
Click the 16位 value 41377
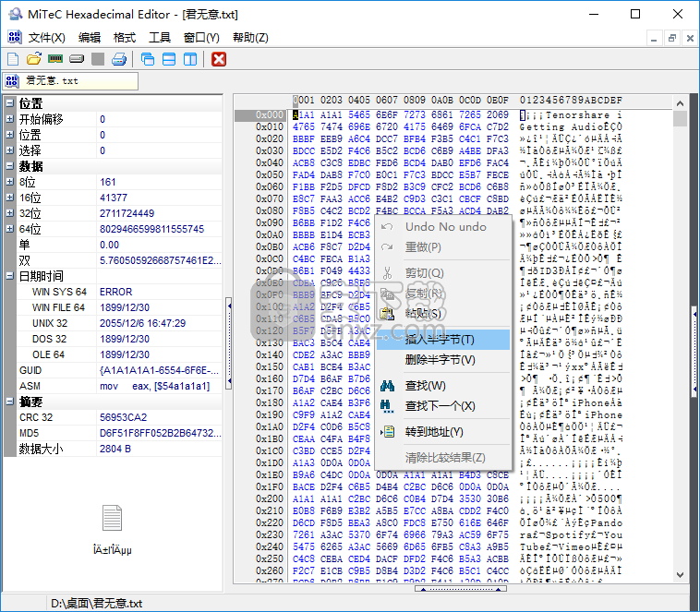[x=114, y=198]
